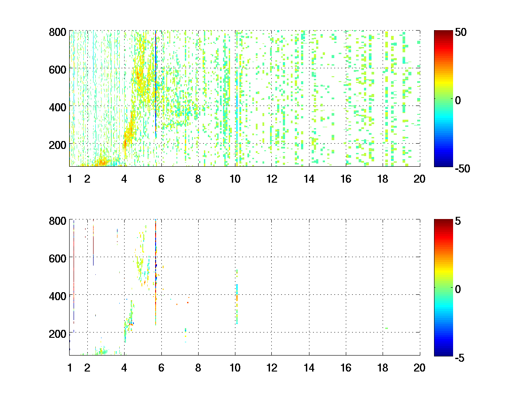532x399 pixels.
Task: Click x-axis label '20' under upper plot
Action: pyautogui.click(x=419, y=179)
